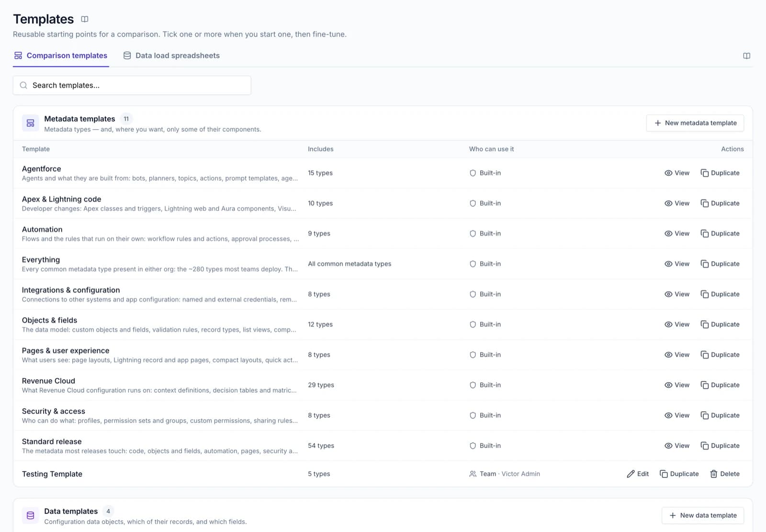
Task: Duplicate the Standard release template
Action: 720,445
